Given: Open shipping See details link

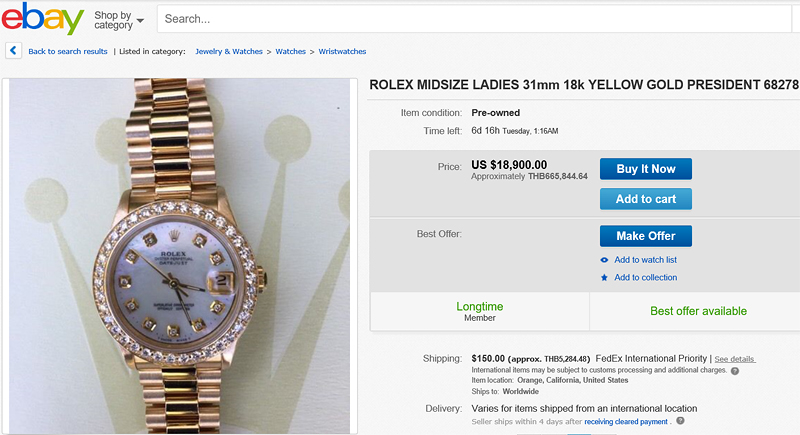Looking at the screenshot, I should [735, 358].
